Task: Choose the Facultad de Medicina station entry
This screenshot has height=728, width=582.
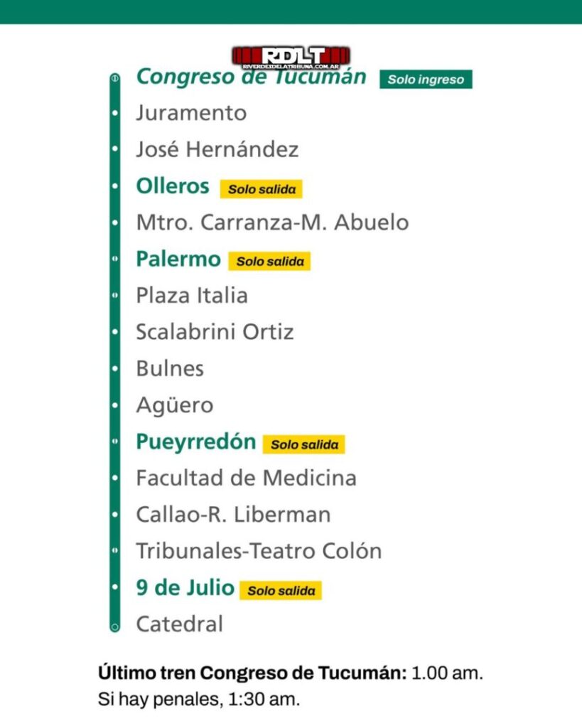Action: pos(247,478)
